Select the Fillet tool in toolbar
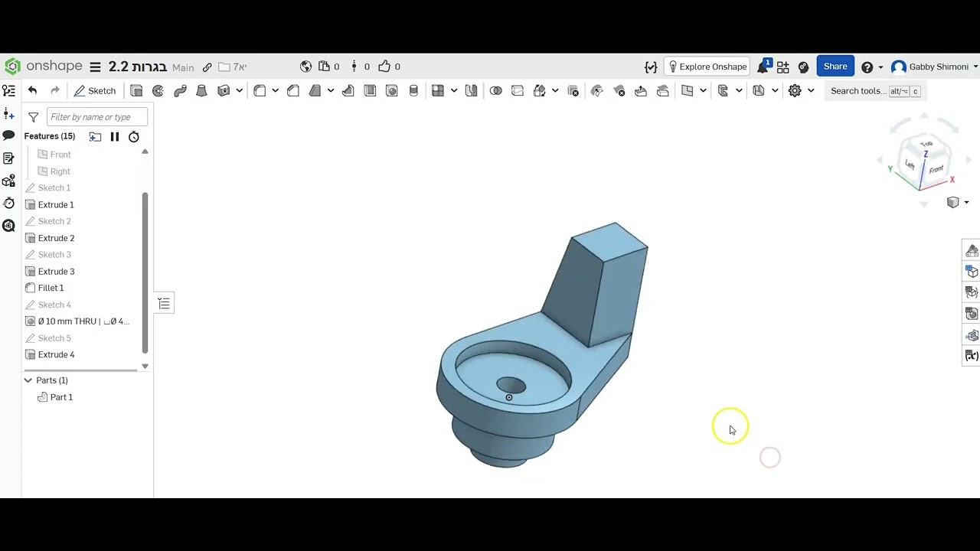This screenshot has width=980, height=551. (x=260, y=91)
